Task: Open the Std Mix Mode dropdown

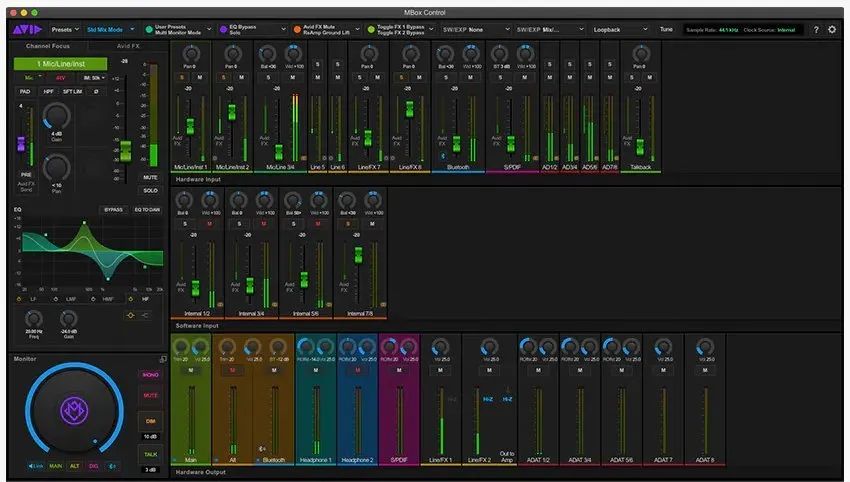Action: coord(111,30)
